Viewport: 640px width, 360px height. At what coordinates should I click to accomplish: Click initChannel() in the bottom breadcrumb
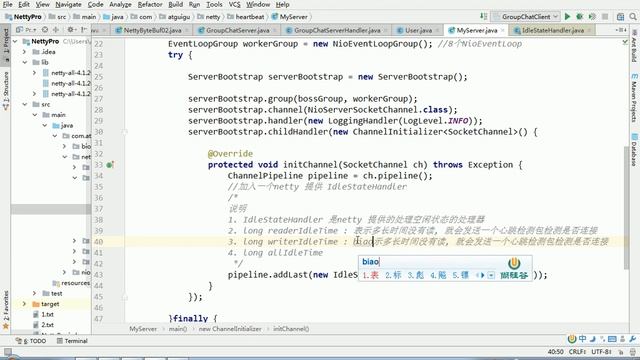[291, 329]
